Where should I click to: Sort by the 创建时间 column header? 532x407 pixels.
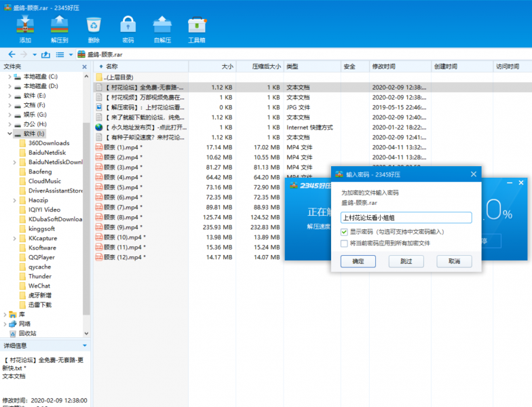pos(462,66)
